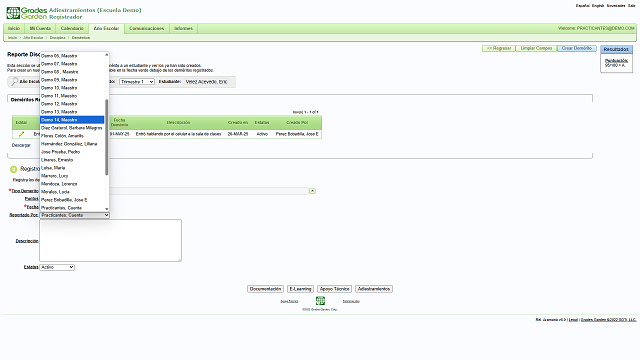Select Flores Colón, Amarilis option
Screen dimensions: 640x360
pyautogui.click(x=72, y=136)
